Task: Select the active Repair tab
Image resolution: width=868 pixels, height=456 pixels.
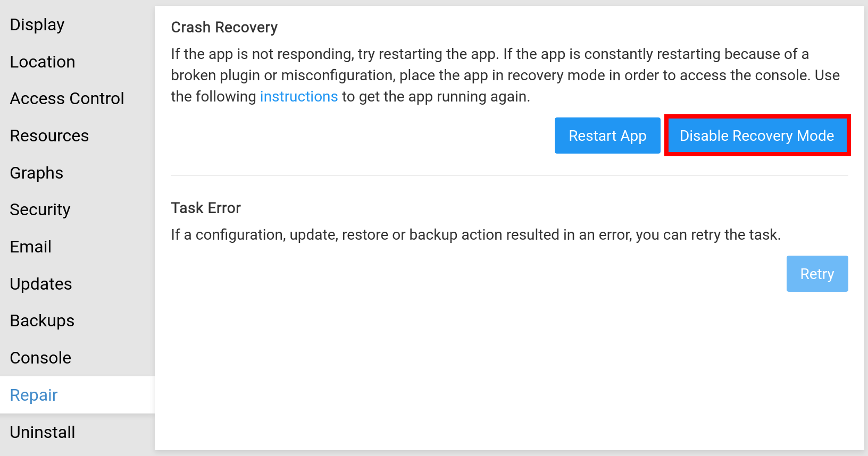Action: (x=34, y=395)
